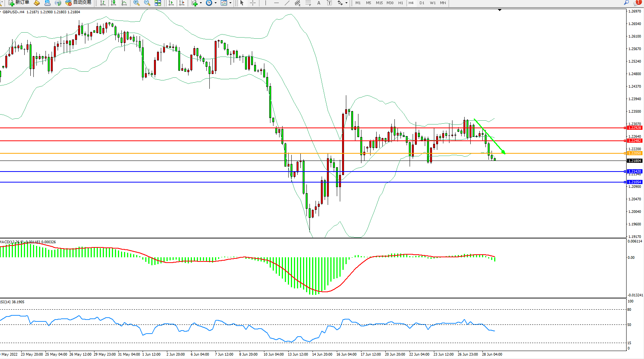Click the tile windows icon
644x359 pixels.
coord(158,3)
